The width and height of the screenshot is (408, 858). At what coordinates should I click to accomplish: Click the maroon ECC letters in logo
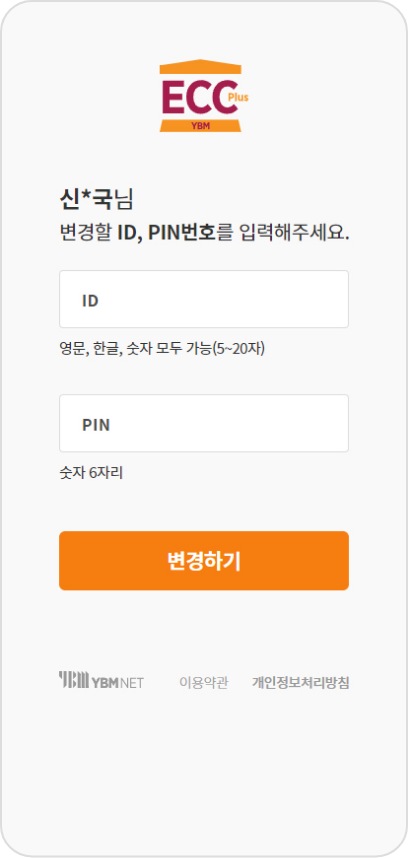click(x=200, y=97)
